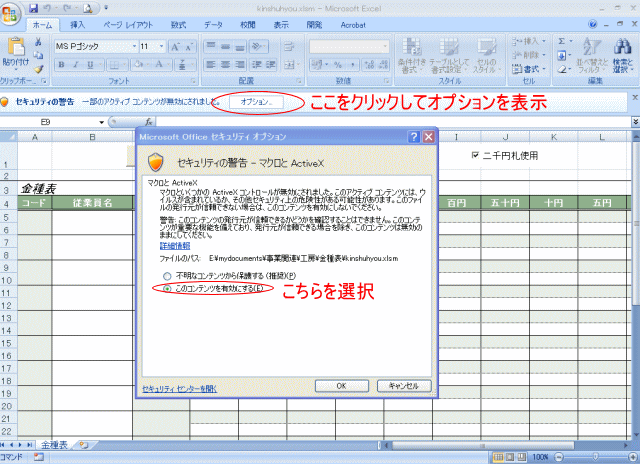640x464 pixels.
Task: Expand the formula bar
Action: (636, 122)
